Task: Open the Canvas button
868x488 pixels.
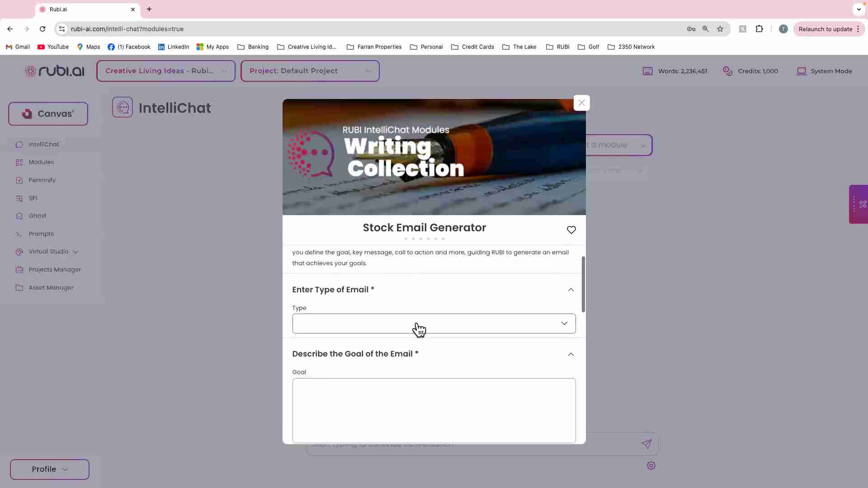Action: (48, 114)
